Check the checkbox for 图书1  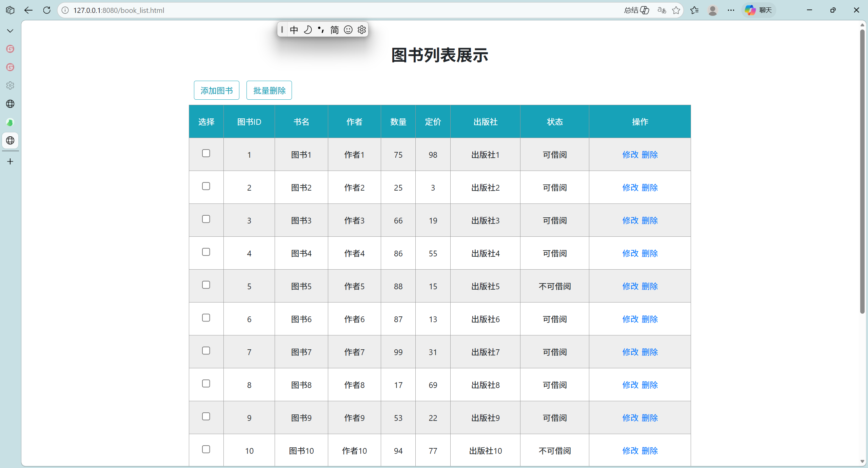206,153
